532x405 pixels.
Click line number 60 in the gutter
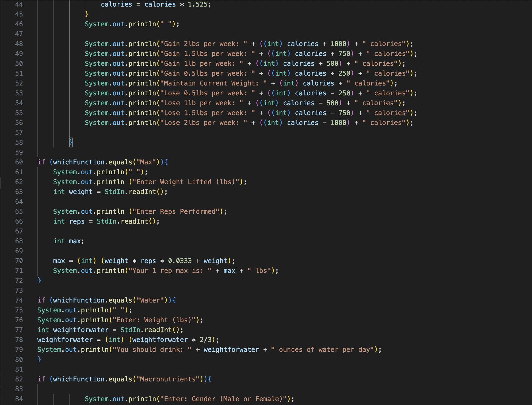(19, 162)
